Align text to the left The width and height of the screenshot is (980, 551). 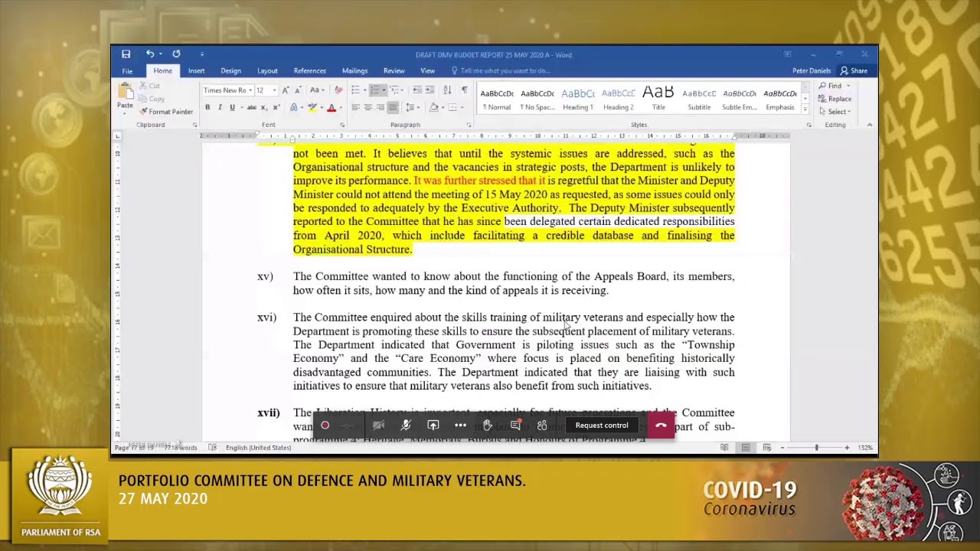(x=355, y=107)
